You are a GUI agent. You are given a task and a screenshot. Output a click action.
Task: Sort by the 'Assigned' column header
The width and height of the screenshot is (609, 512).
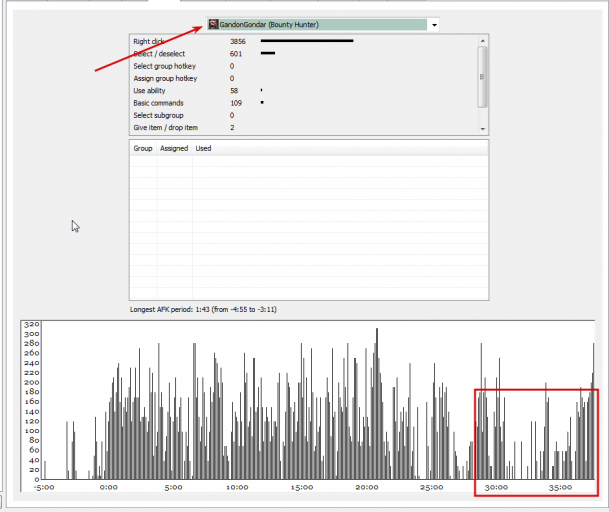[x=174, y=148]
